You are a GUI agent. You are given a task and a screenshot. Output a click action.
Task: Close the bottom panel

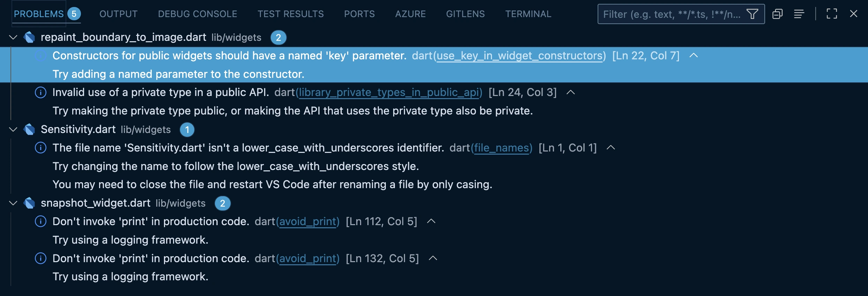coord(853,14)
